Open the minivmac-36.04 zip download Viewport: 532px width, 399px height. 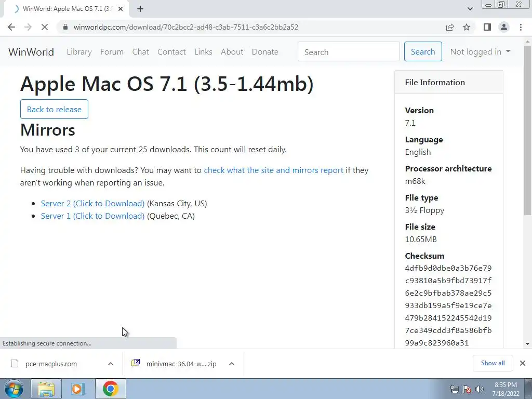[x=181, y=364]
